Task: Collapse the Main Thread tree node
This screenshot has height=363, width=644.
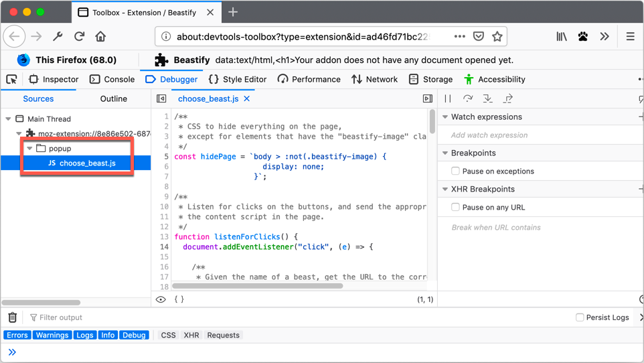Action: click(x=8, y=119)
